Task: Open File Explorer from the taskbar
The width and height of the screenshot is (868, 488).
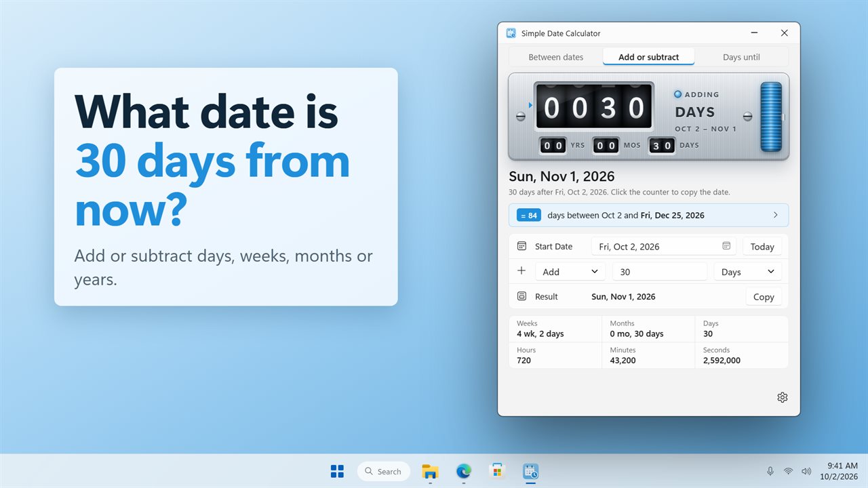Action: point(430,471)
